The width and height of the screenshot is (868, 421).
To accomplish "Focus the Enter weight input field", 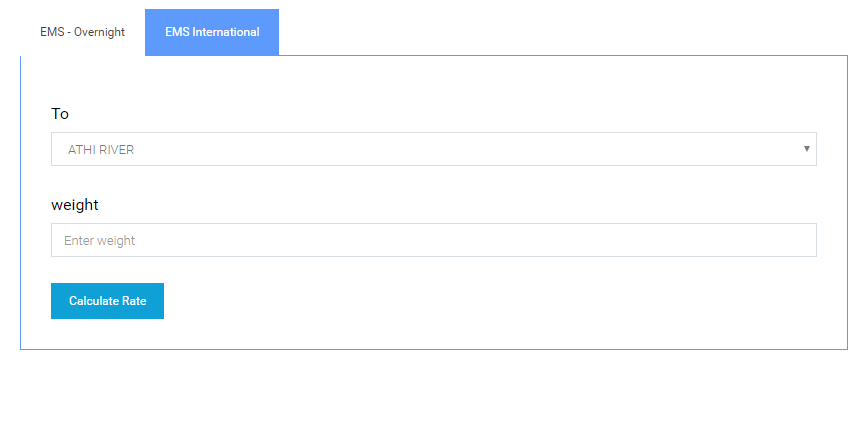I will click(x=433, y=240).
